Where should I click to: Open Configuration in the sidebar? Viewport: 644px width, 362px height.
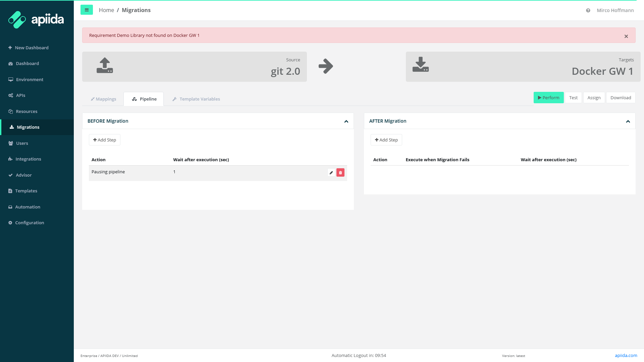tap(30, 223)
